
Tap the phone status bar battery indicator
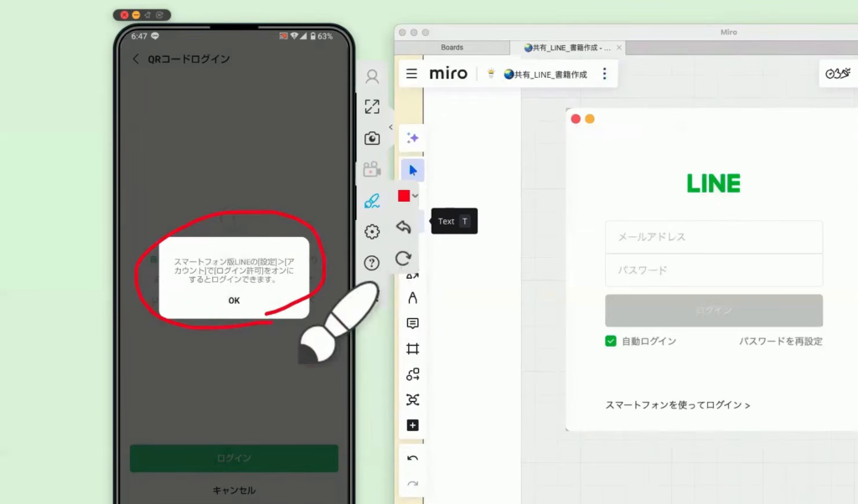[x=321, y=36]
